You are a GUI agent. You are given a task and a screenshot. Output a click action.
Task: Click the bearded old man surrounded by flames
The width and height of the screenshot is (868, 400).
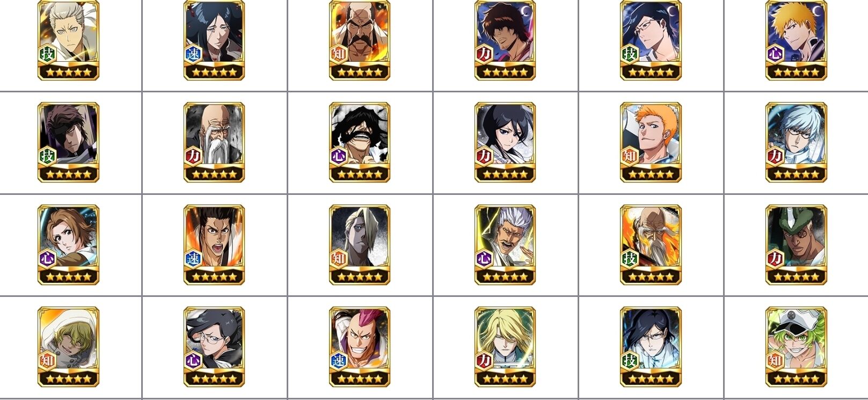651,244
